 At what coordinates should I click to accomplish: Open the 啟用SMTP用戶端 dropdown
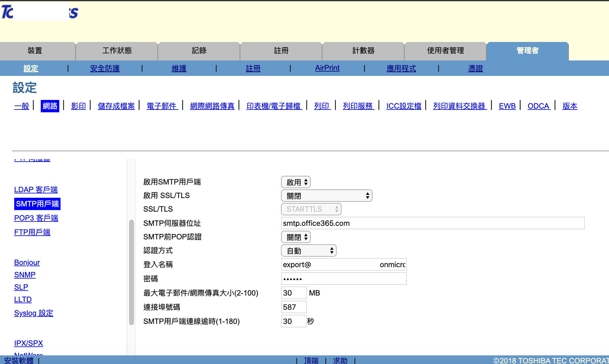coord(296,182)
